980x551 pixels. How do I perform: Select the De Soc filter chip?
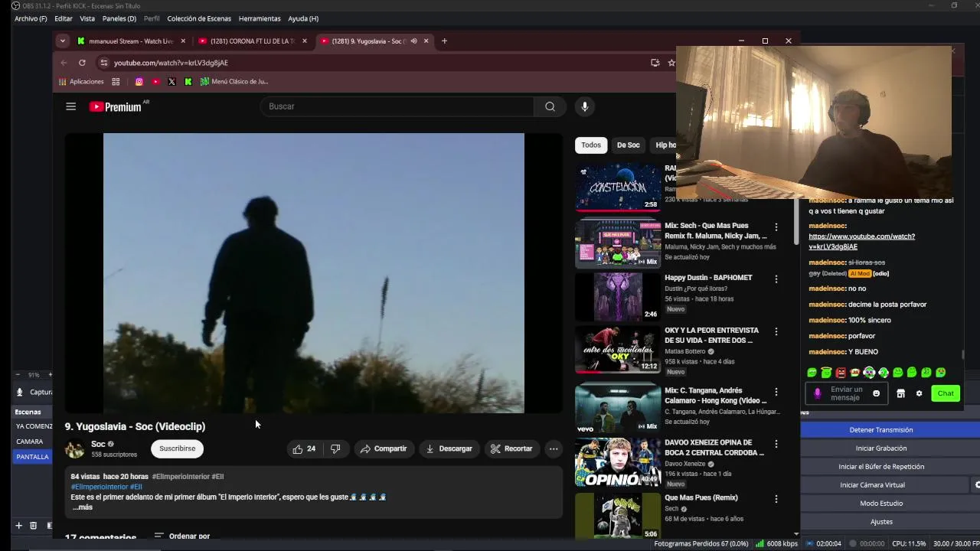pyautogui.click(x=629, y=145)
